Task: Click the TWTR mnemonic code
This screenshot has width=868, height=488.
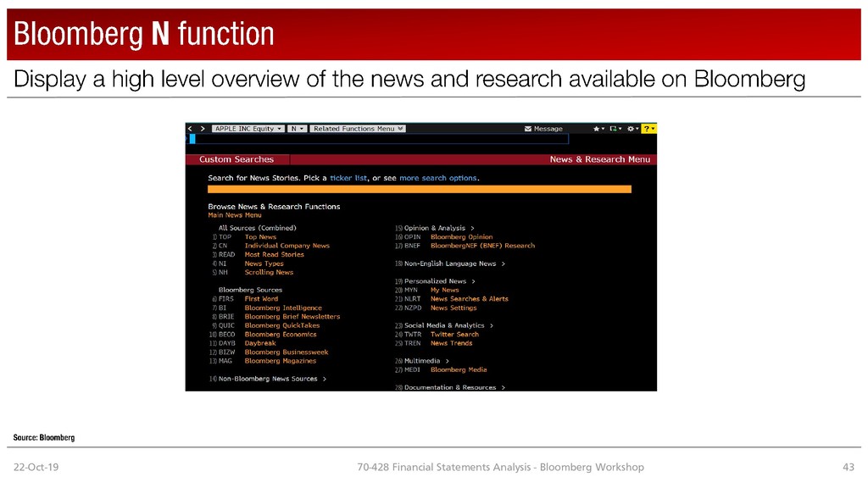Action: click(413, 334)
